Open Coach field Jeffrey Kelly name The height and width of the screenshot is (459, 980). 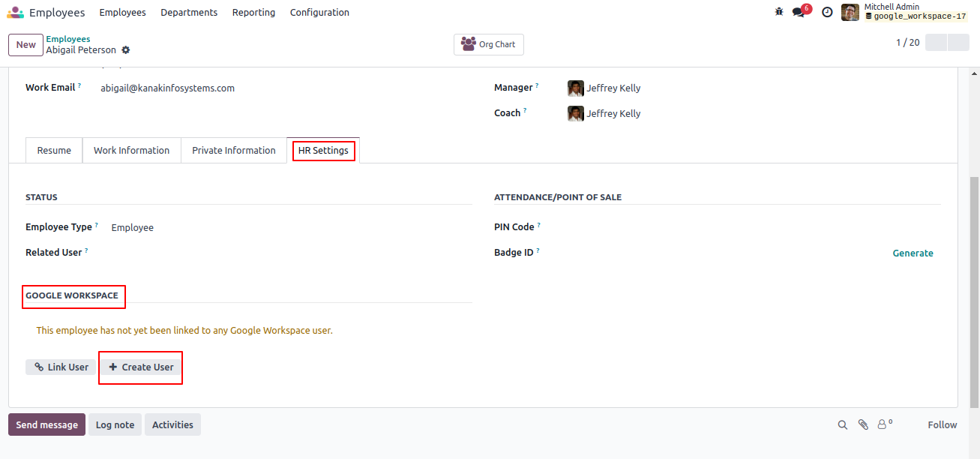point(613,113)
